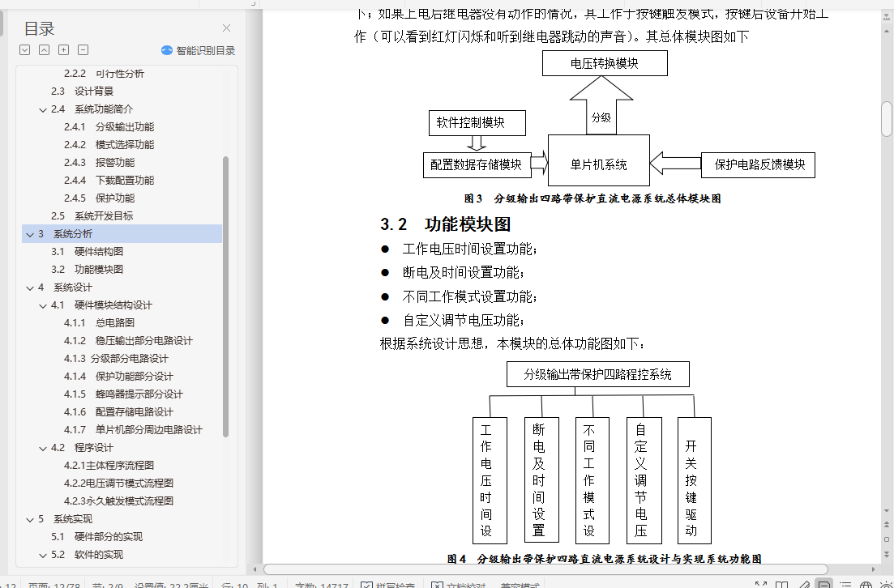Go to 2.4.4 下载配置功能

click(109, 180)
